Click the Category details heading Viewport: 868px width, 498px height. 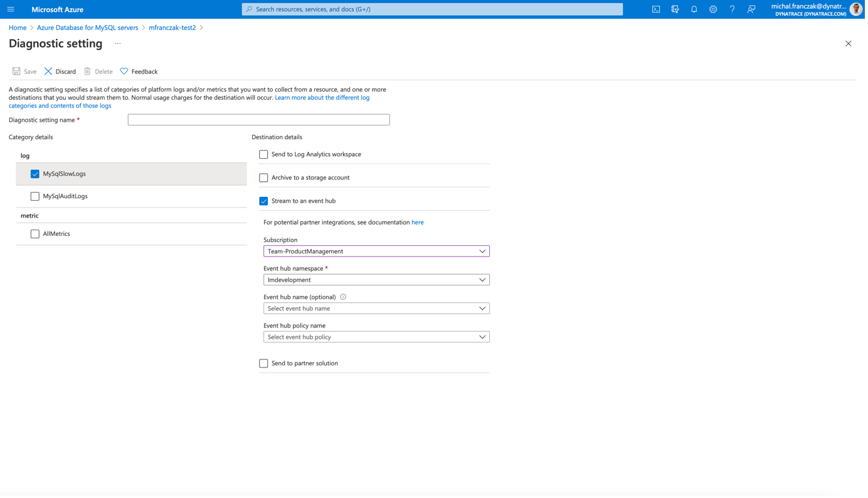(x=31, y=137)
